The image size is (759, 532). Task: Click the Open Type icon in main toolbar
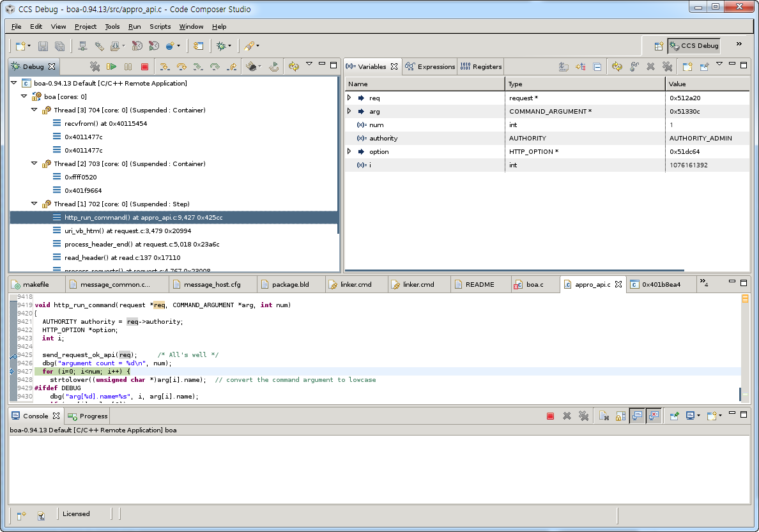point(250,46)
